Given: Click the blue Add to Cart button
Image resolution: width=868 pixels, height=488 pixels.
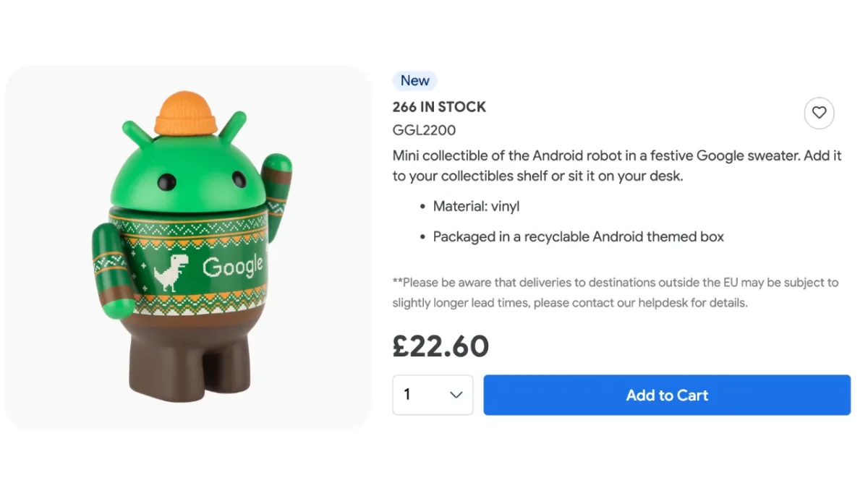Looking at the screenshot, I should click(x=666, y=395).
